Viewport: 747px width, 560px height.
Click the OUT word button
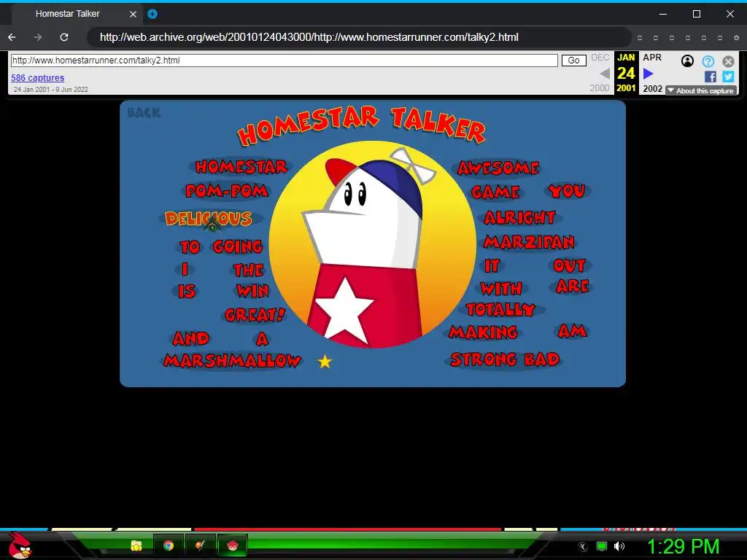coord(569,265)
